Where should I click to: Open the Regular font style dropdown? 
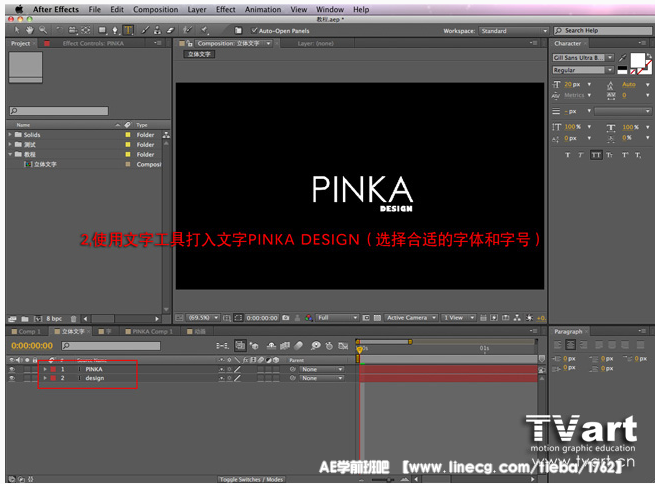[583, 70]
